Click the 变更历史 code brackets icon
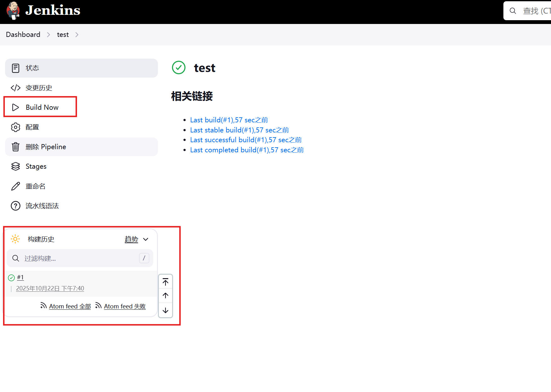The height and width of the screenshot is (392, 551). pos(15,88)
